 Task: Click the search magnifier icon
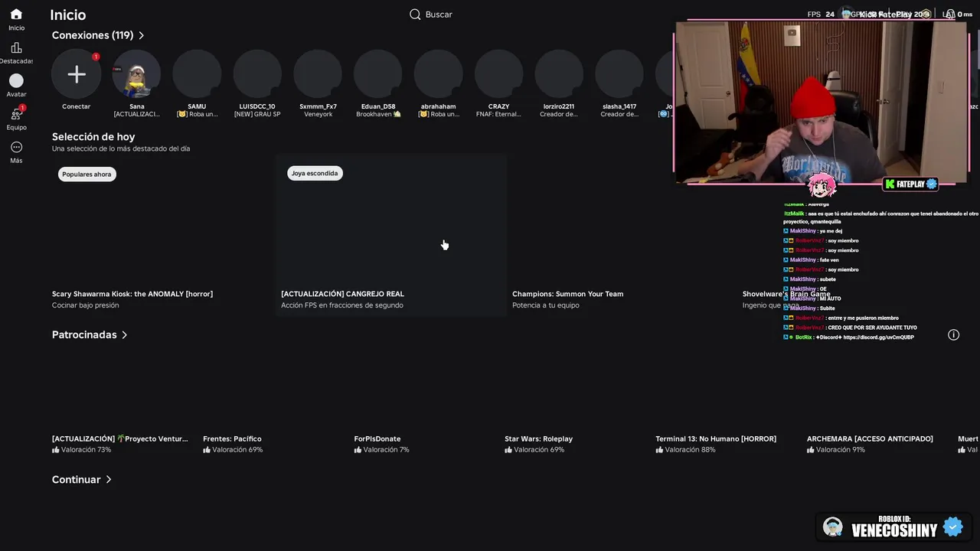pos(415,15)
